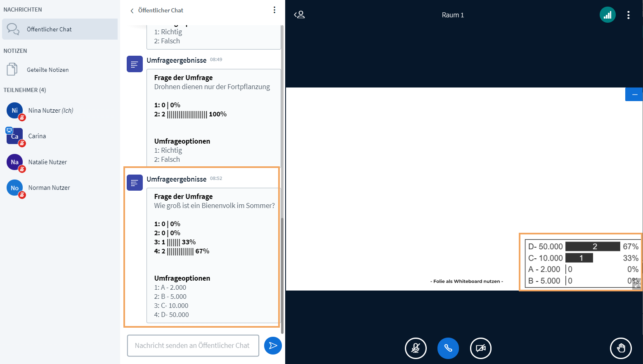Minimize the presentation area
This screenshot has height=364, width=643.
pyautogui.click(x=634, y=95)
